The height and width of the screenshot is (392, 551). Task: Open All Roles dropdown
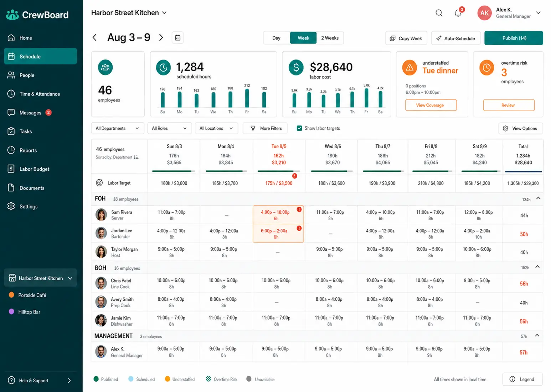(169, 128)
